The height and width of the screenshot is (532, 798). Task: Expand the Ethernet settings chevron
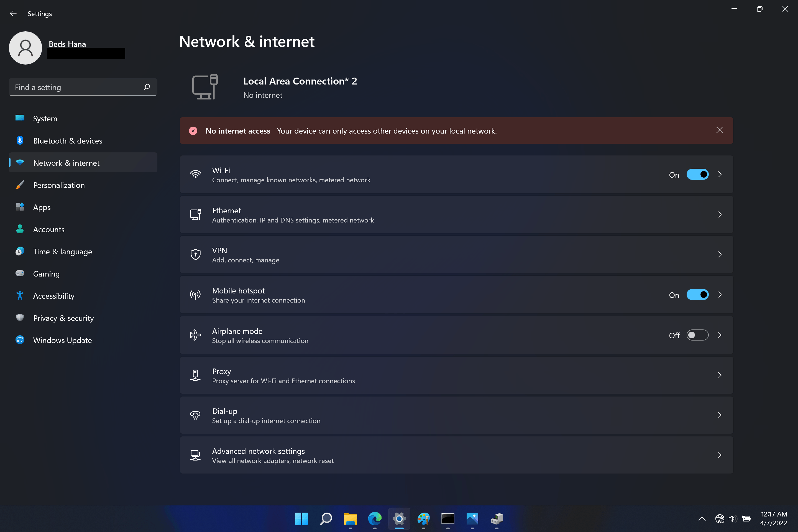coord(720,214)
